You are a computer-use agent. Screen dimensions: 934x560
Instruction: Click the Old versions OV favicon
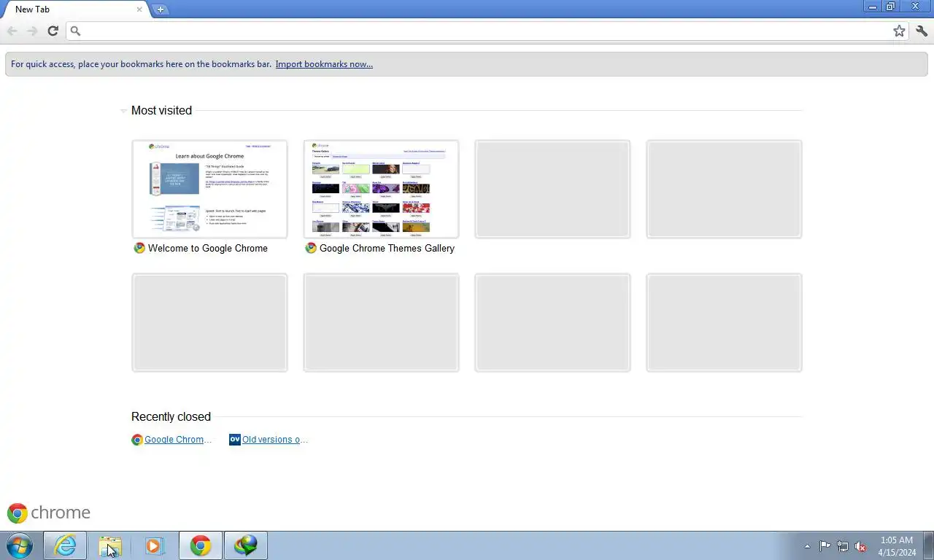pos(234,440)
